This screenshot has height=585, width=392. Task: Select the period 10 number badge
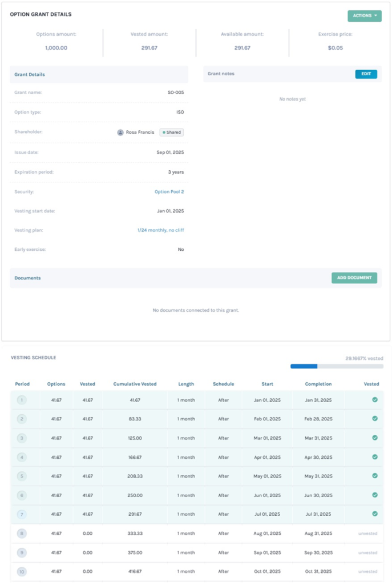point(22,571)
